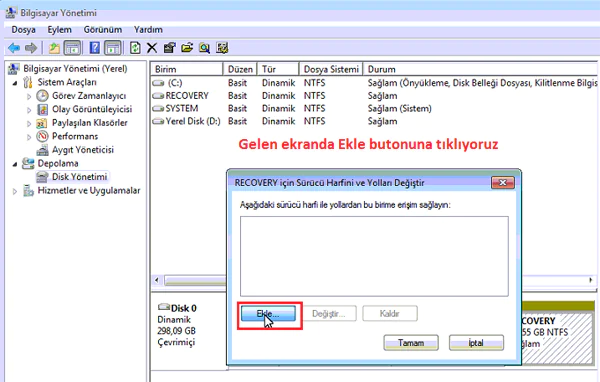Refresh using the green arrows page icon
Viewport: 600px width, 382px height.
point(135,48)
